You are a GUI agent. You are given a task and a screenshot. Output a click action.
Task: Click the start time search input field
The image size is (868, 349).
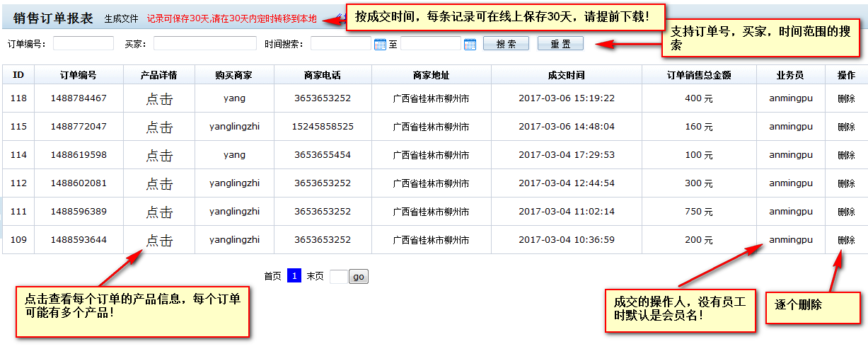point(340,44)
